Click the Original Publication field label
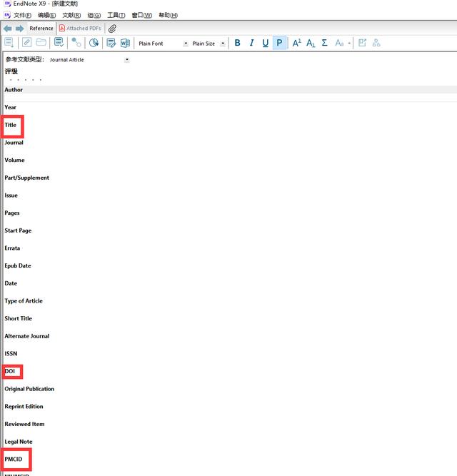Viewport: 457px width, 476px height. pos(29,389)
